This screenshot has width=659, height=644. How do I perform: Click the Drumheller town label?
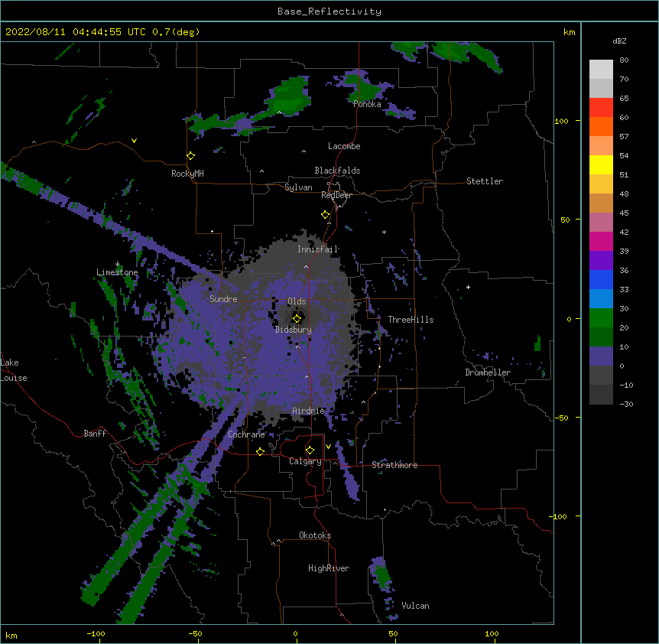tap(488, 372)
